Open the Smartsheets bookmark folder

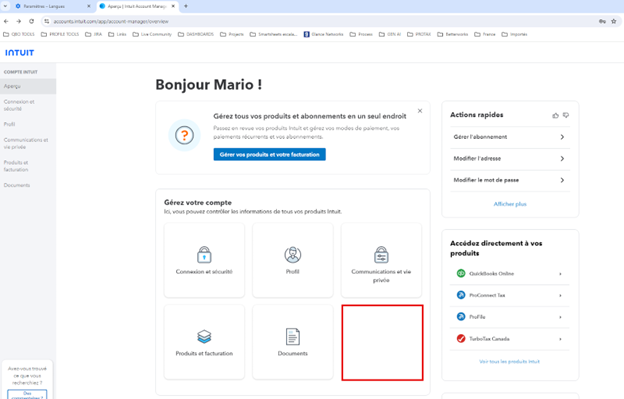tap(273, 34)
